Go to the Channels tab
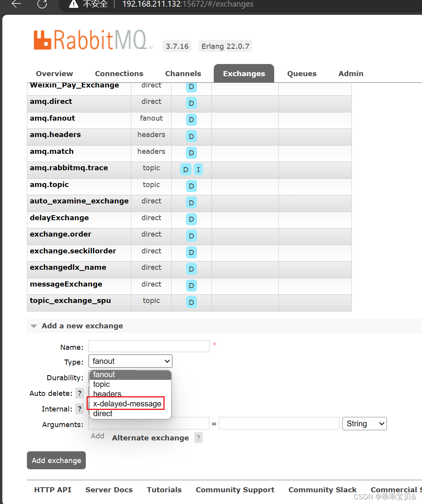This screenshot has height=504, width=422. (x=183, y=73)
